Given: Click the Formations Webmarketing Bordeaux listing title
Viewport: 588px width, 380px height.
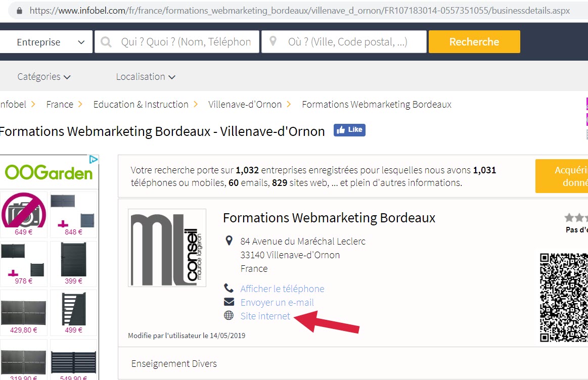Looking at the screenshot, I should tap(329, 218).
